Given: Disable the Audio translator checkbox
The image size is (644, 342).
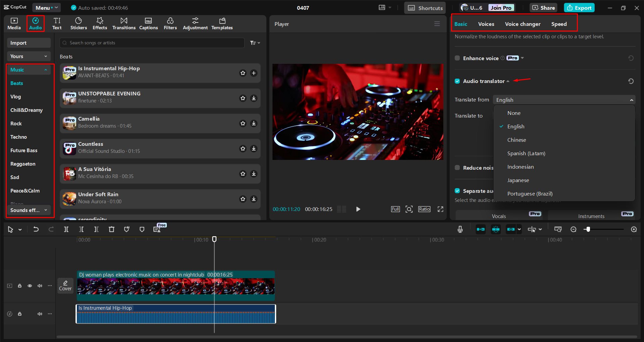Looking at the screenshot, I should click(x=457, y=81).
